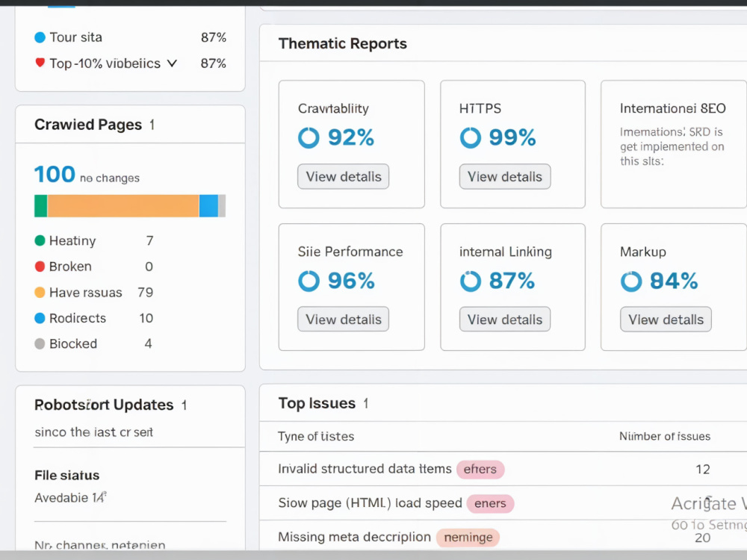Open View details for Crawlability report

(x=343, y=177)
